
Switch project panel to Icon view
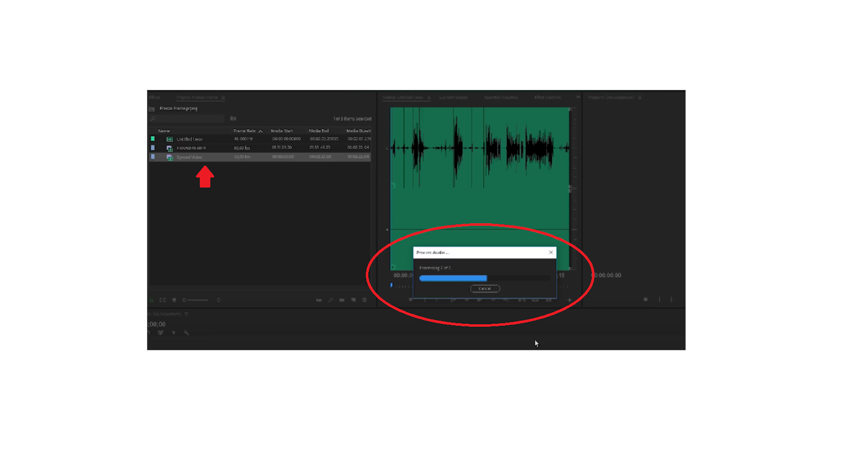[163, 300]
